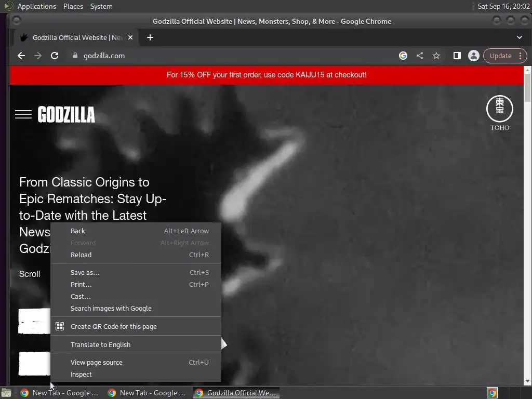The image size is (532, 399).
Task: Open a new tab with the plus button
Action: tap(150, 37)
